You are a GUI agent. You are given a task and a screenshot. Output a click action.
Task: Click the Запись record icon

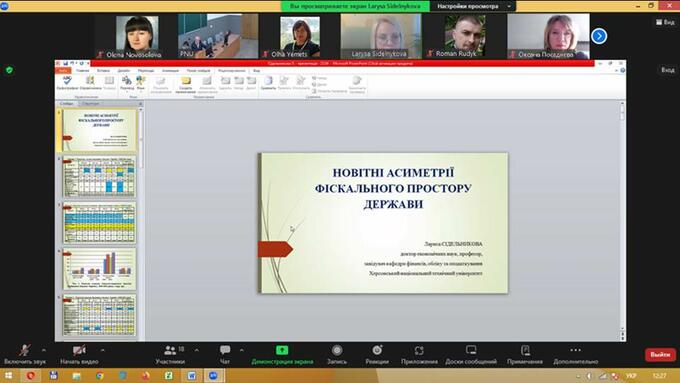coord(337,354)
